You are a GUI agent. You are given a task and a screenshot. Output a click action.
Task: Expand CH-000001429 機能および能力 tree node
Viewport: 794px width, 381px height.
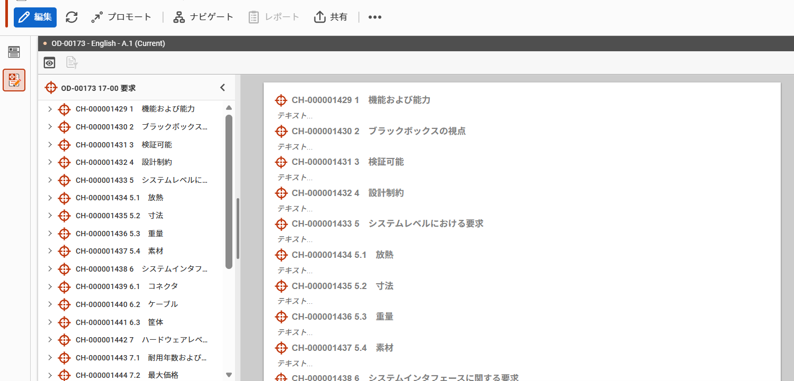[50, 109]
